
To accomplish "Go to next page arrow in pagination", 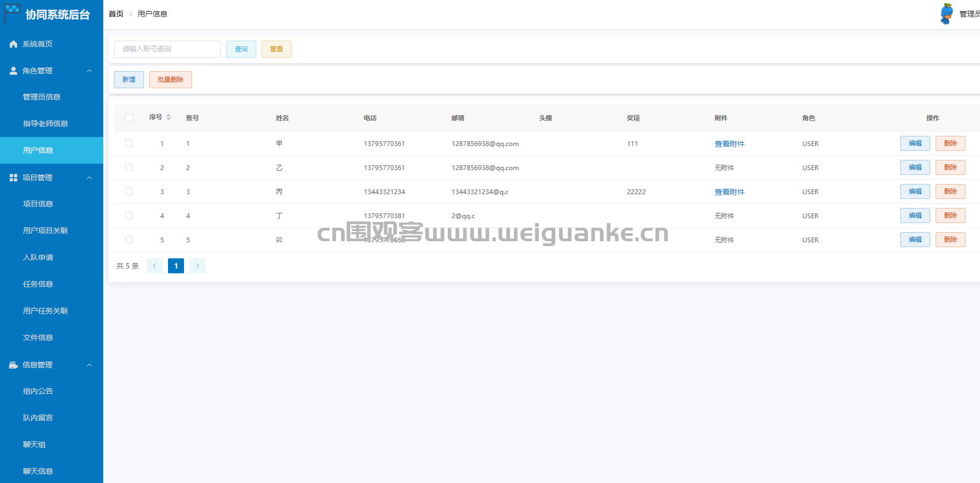I will click(x=197, y=266).
